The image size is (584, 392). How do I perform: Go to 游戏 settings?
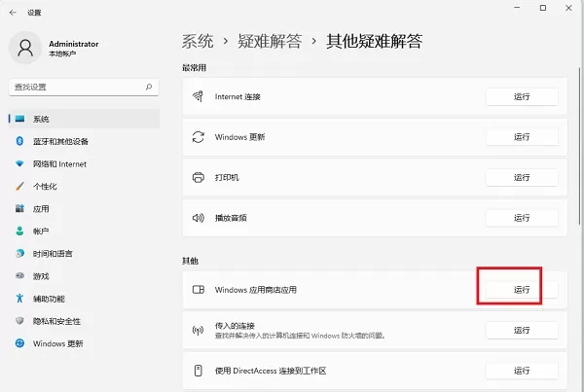[x=84, y=276]
